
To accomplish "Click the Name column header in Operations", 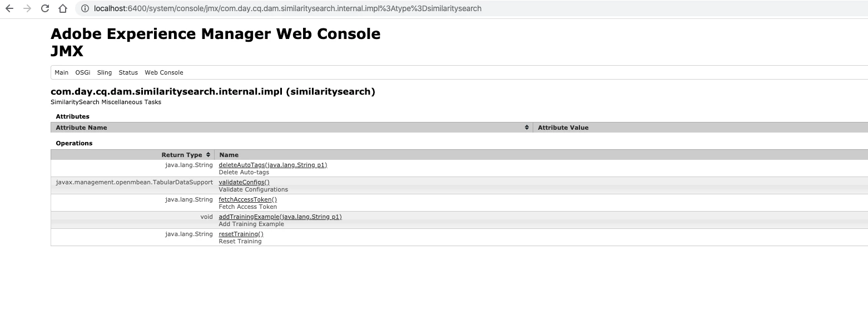I will [542, 155].
